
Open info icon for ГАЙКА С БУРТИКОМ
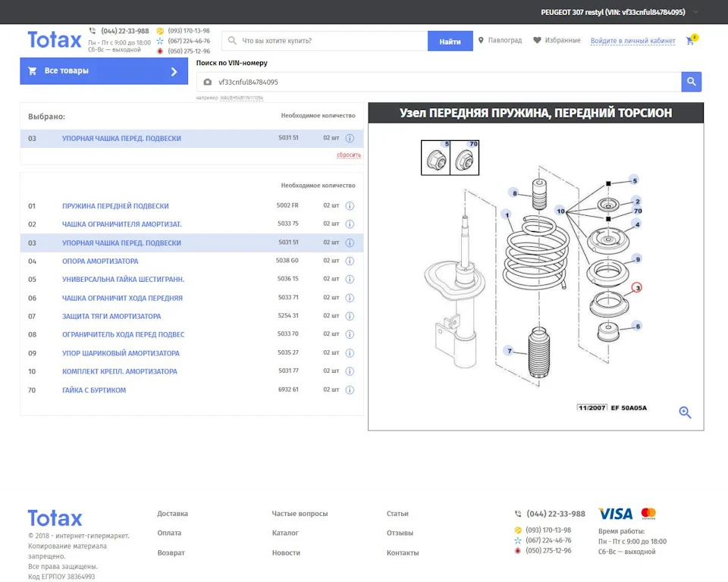pyautogui.click(x=350, y=390)
